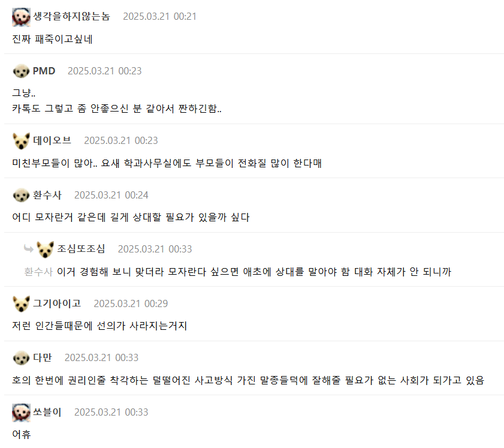Click the comment text '진짜 패죽이고싶네'
Screen dimensions: 504x448
pos(52,40)
